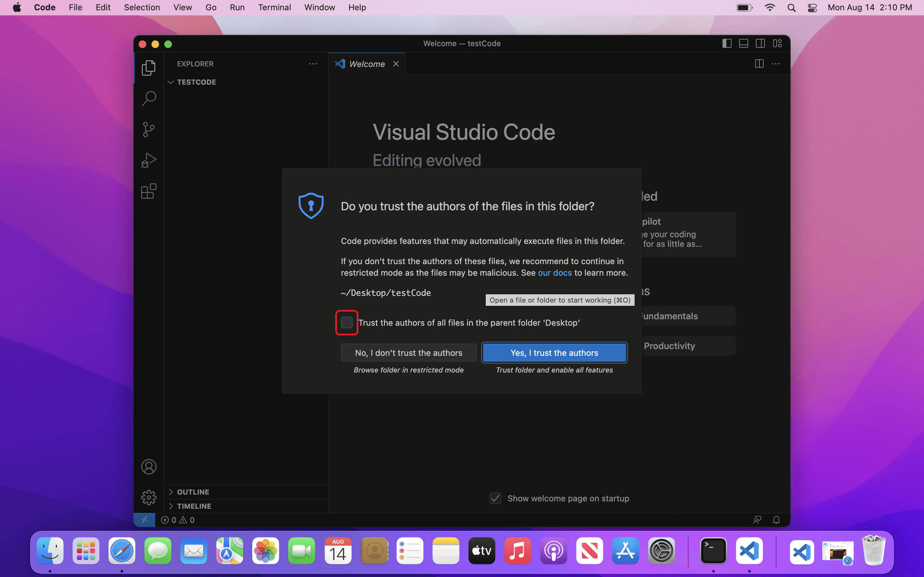Toggle the bottom panel layout icon

click(x=743, y=44)
